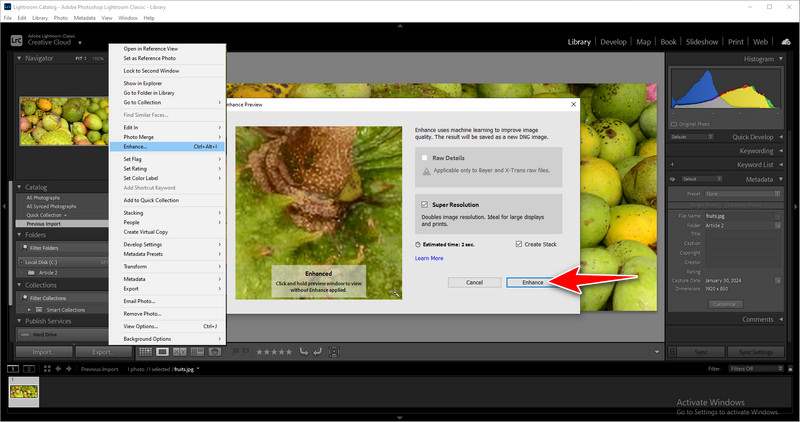Click the metadata view eye icon

click(672, 179)
